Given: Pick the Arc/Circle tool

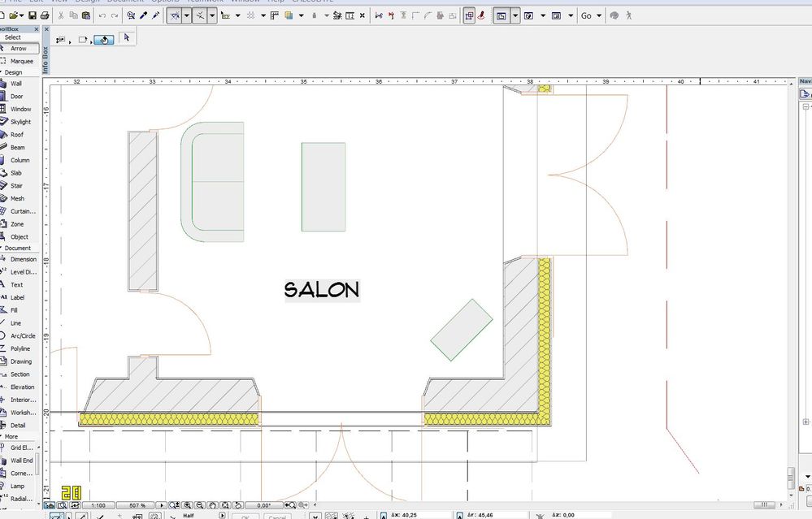Looking at the screenshot, I should point(19,335).
